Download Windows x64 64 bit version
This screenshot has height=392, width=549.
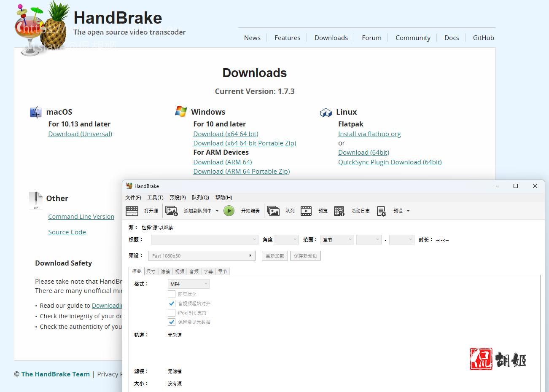226,134
